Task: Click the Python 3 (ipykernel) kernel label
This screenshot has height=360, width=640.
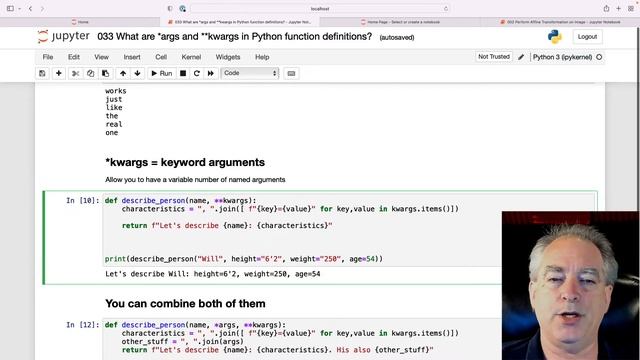Action: pos(562,57)
